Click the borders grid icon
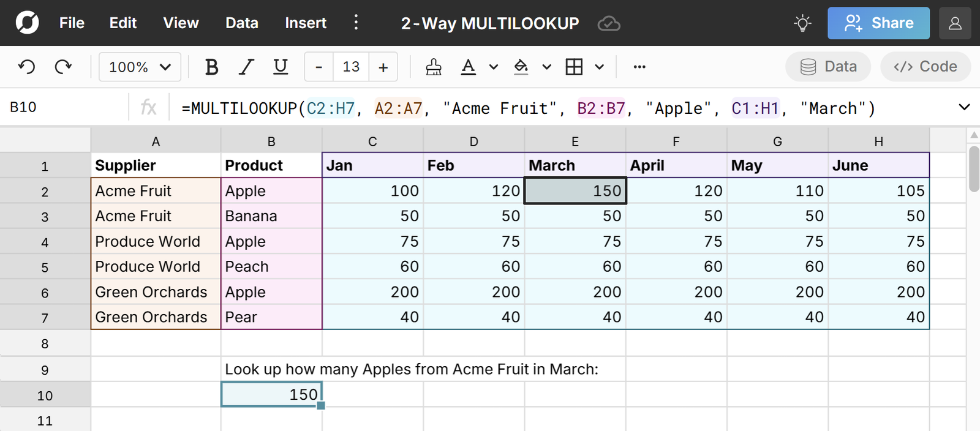The width and height of the screenshot is (980, 431). point(574,67)
